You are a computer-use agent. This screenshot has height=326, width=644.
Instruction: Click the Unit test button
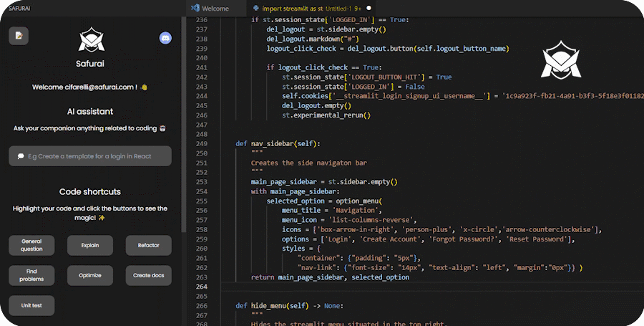[x=31, y=305]
